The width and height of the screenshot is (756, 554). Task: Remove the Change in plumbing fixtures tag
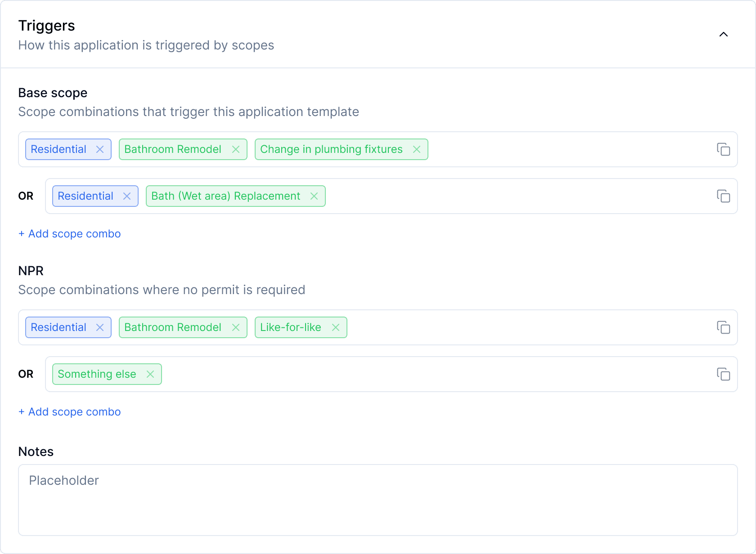click(416, 149)
